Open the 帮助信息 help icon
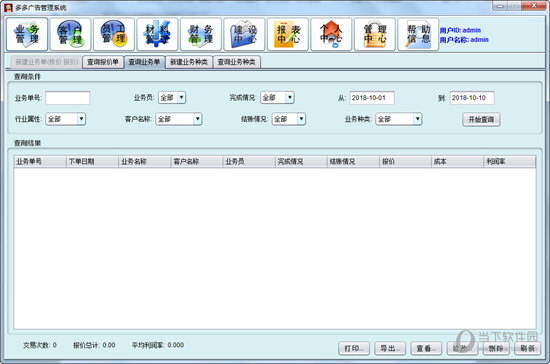 418,34
